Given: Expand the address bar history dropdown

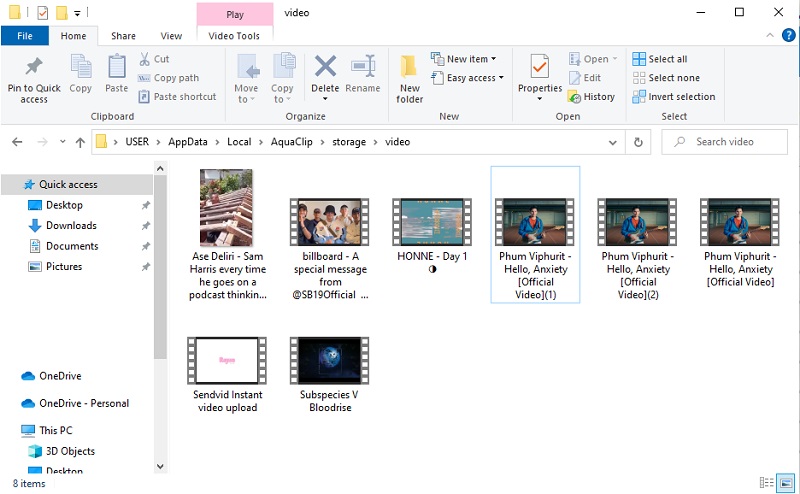Looking at the screenshot, I should tap(613, 142).
